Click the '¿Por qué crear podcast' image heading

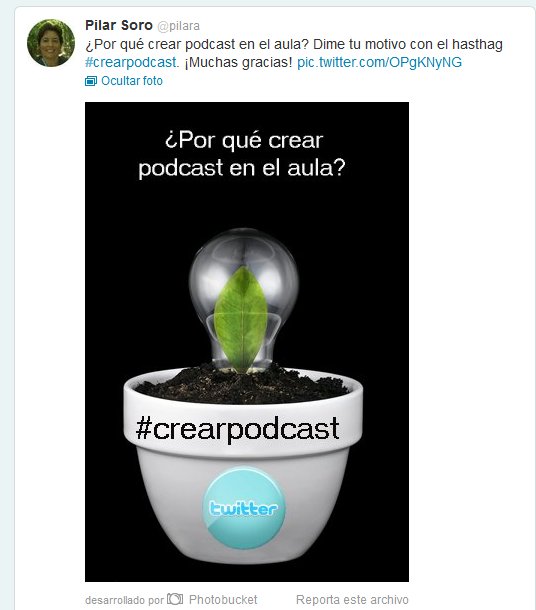[242, 154]
